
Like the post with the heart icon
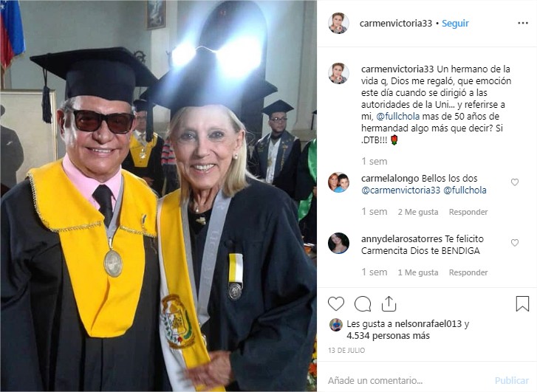[x=336, y=303]
